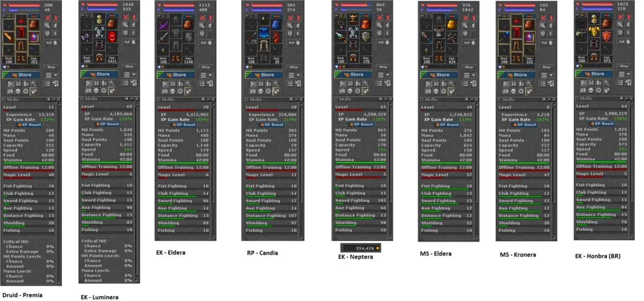Click the red health bar in EK - Neptera panel
The height and width of the screenshot is (301, 644).
(357, 5)
